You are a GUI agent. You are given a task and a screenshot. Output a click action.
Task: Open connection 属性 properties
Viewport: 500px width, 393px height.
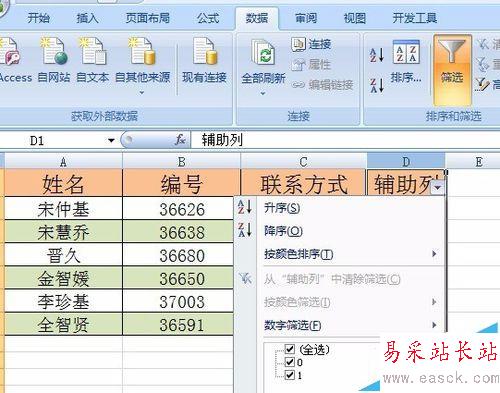point(311,64)
